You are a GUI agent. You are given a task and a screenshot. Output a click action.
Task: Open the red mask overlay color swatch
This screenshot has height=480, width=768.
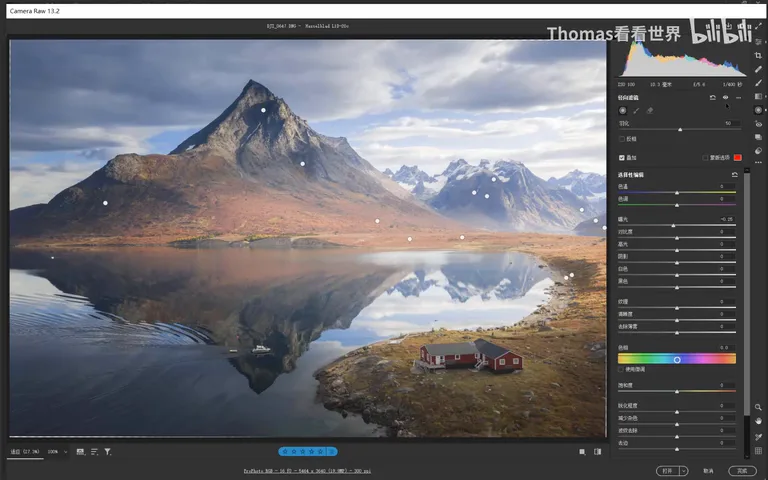pos(738,158)
